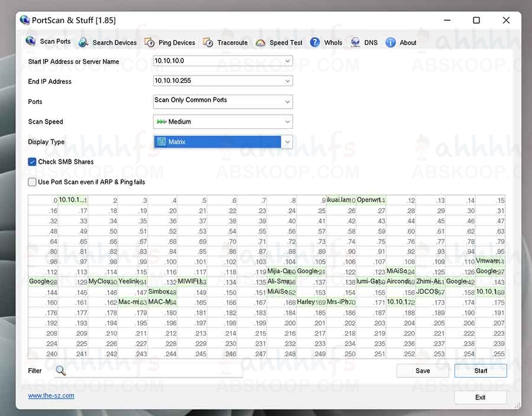Open the www.the-sz.com link
Screen dimensions: 532x416
tap(51, 396)
